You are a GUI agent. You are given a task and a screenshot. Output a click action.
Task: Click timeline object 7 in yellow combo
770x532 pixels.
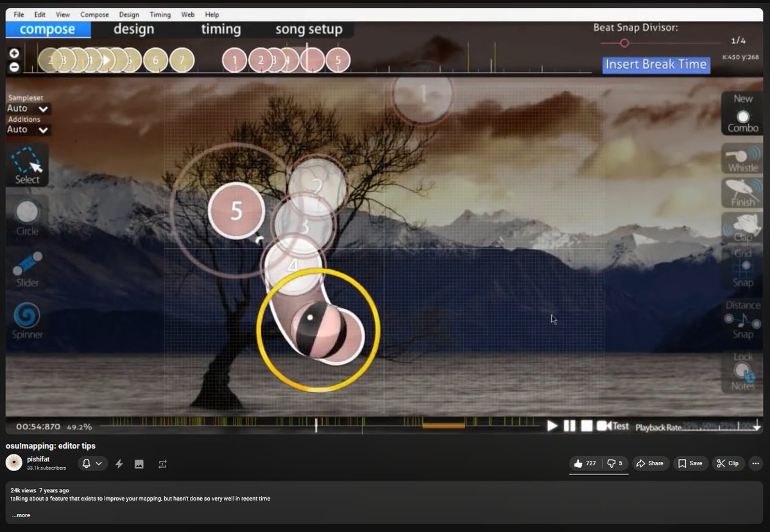(182, 60)
